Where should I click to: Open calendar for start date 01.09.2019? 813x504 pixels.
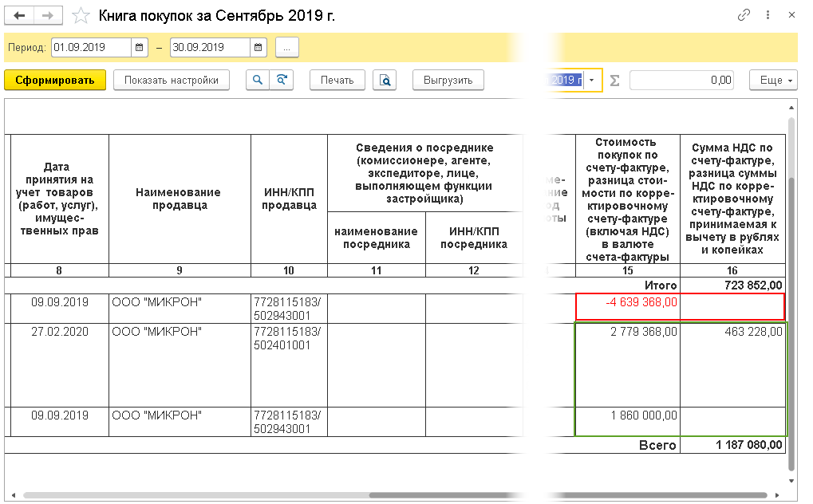(x=139, y=48)
